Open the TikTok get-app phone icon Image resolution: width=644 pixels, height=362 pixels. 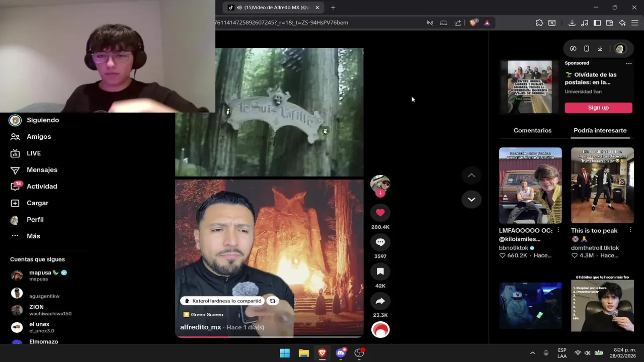[x=587, y=49]
